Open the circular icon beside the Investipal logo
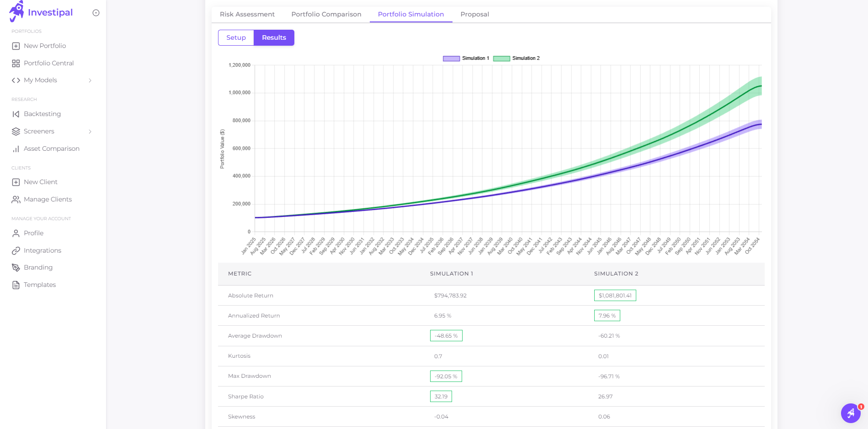Screen dimensions: 868x429 [96, 13]
